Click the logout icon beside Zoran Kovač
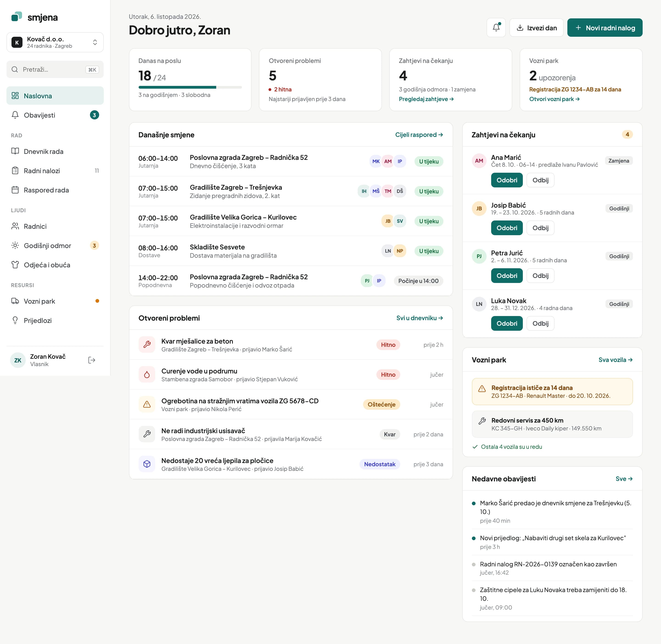661x644 pixels. 92,360
